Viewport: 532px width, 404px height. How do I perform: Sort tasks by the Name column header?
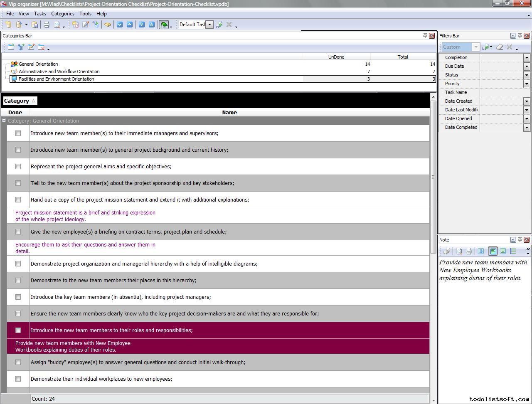click(229, 113)
